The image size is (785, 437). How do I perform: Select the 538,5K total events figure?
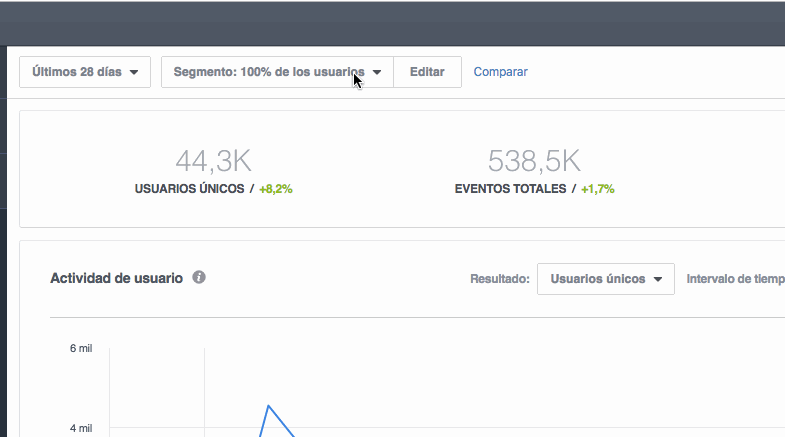click(534, 161)
